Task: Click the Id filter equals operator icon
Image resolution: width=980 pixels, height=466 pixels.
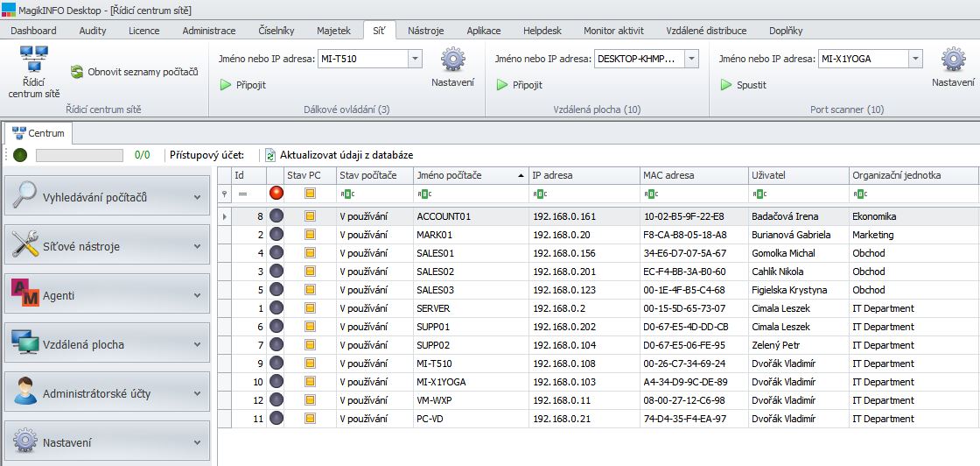Action: (x=242, y=194)
